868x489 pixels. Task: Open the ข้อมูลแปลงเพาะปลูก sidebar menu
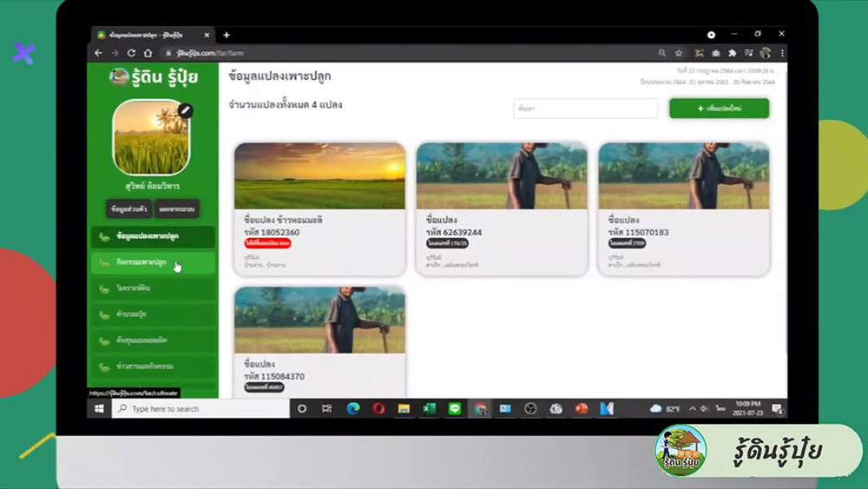click(153, 236)
